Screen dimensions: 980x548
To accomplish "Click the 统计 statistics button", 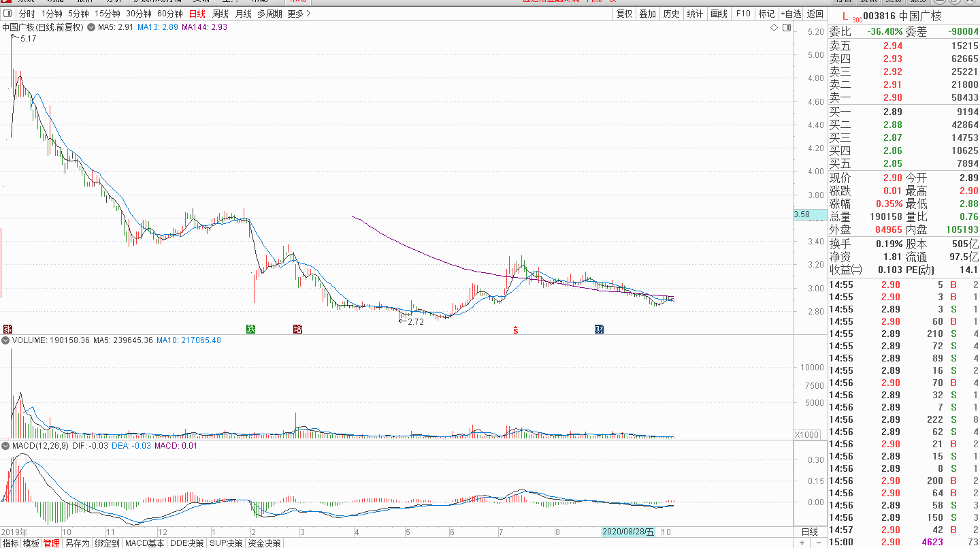I will [695, 14].
